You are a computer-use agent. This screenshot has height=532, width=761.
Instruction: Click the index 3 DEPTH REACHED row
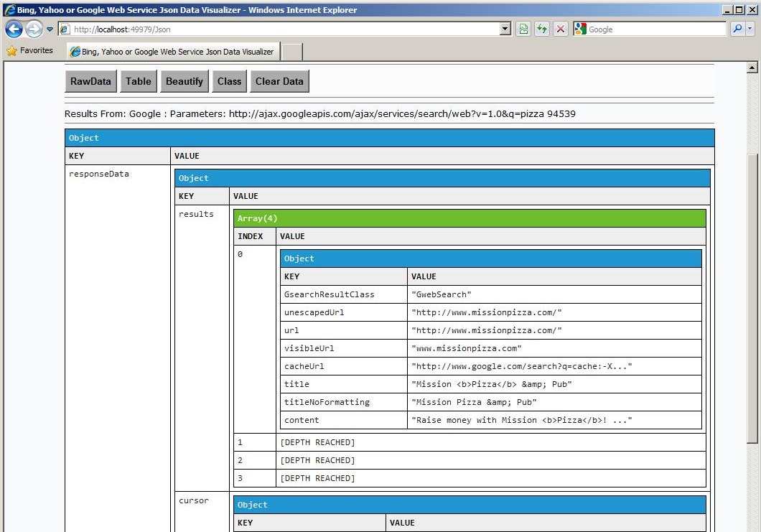click(470, 479)
